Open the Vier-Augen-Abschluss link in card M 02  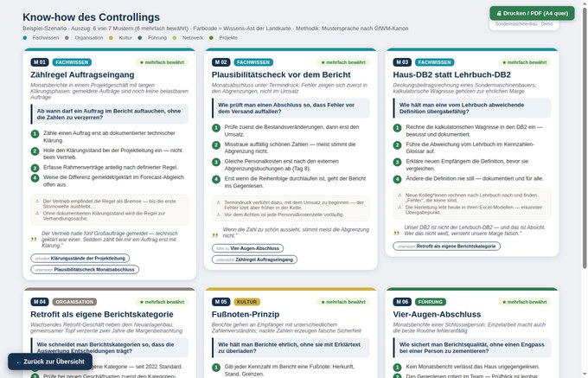point(247,248)
